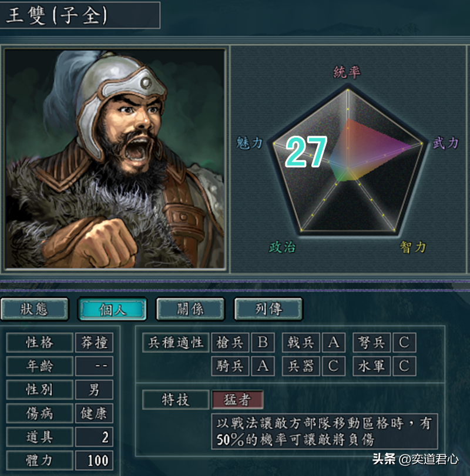The height and width of the screenshot is (476, 470).
Task: Select the 智力 label on radar chart
Action: (412, 247)
